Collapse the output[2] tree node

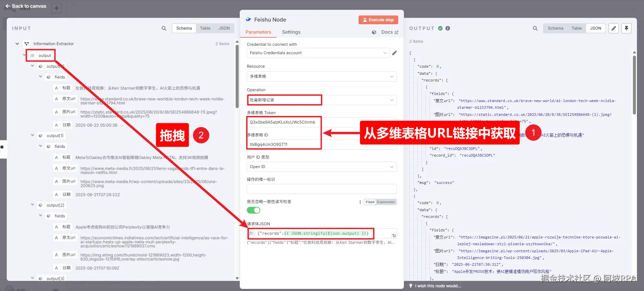pyautogui.click(x=33, y=205)
